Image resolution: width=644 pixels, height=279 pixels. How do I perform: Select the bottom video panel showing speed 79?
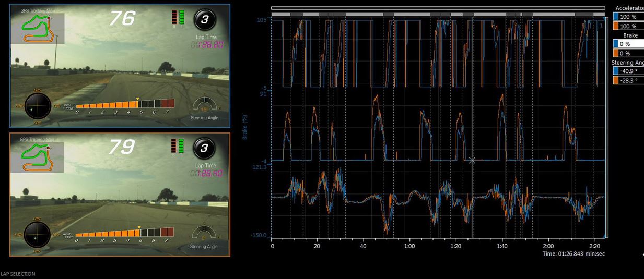click(120, 195)
